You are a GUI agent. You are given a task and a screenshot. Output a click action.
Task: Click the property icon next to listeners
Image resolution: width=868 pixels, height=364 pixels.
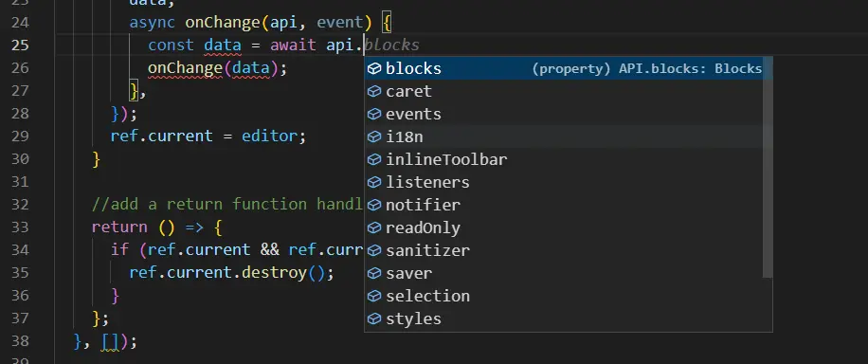[374, 182]
